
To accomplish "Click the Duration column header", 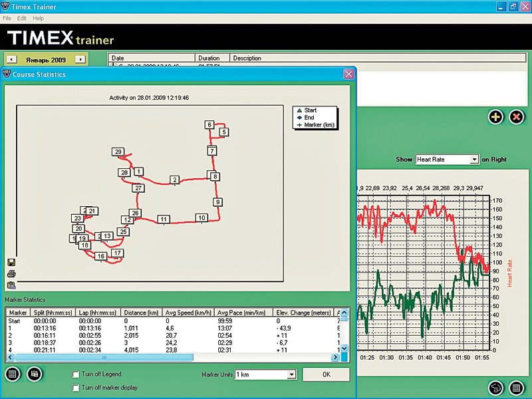I will pyautogui.click(x=212, y=58).
